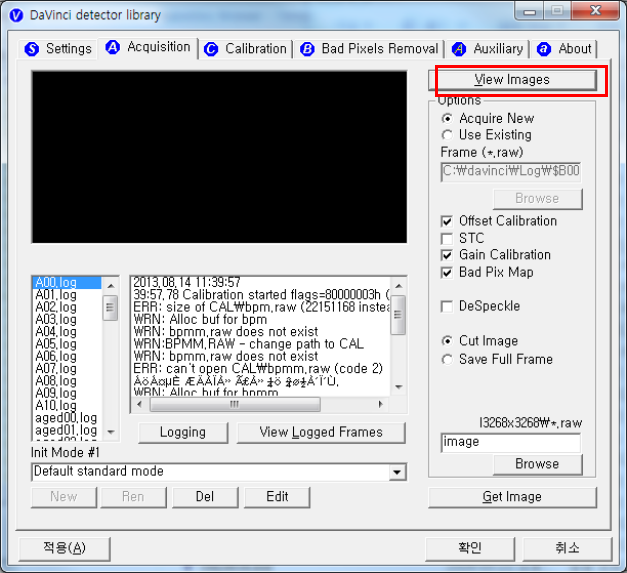This screenshot has height=573, width=627.
Task: Click the log text scroll-left arrow
Action: coord(139,404)
